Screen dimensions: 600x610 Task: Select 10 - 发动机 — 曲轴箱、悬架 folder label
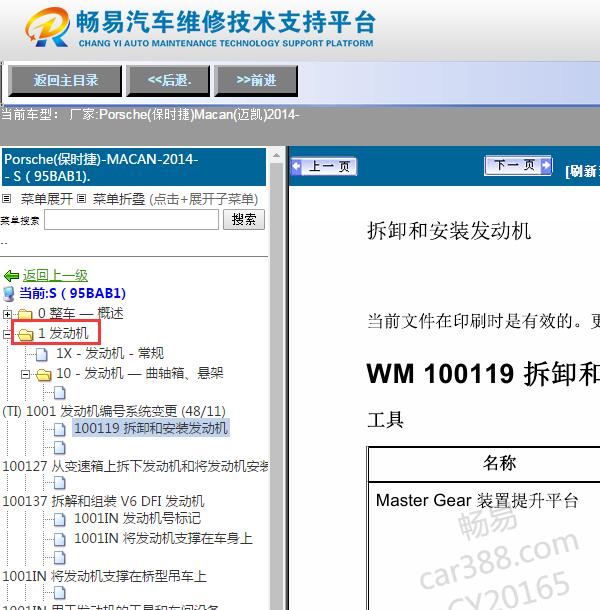140,373
